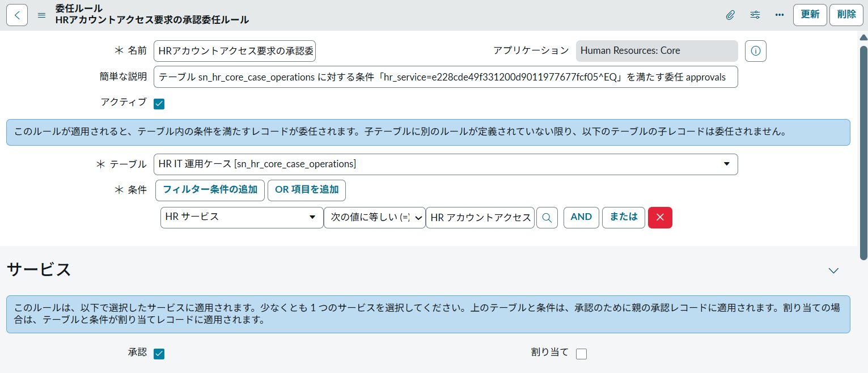Click フィルター条件の追加 button
The image size is (868, 373).
tap(210, 190)
